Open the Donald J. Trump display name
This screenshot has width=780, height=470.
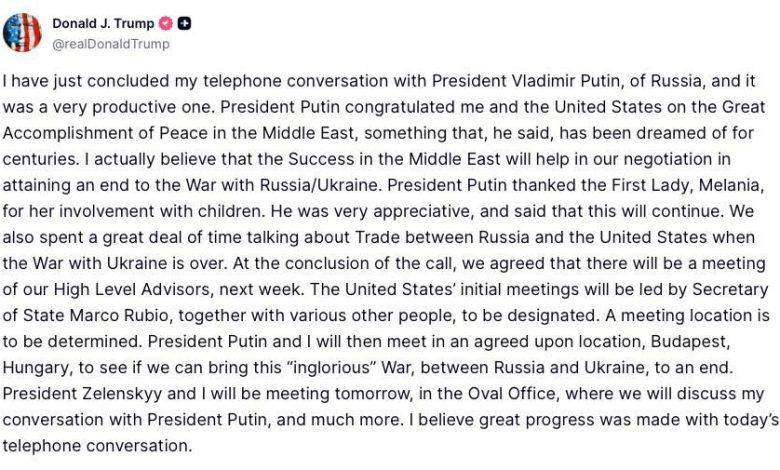click(x=104, y=23)
